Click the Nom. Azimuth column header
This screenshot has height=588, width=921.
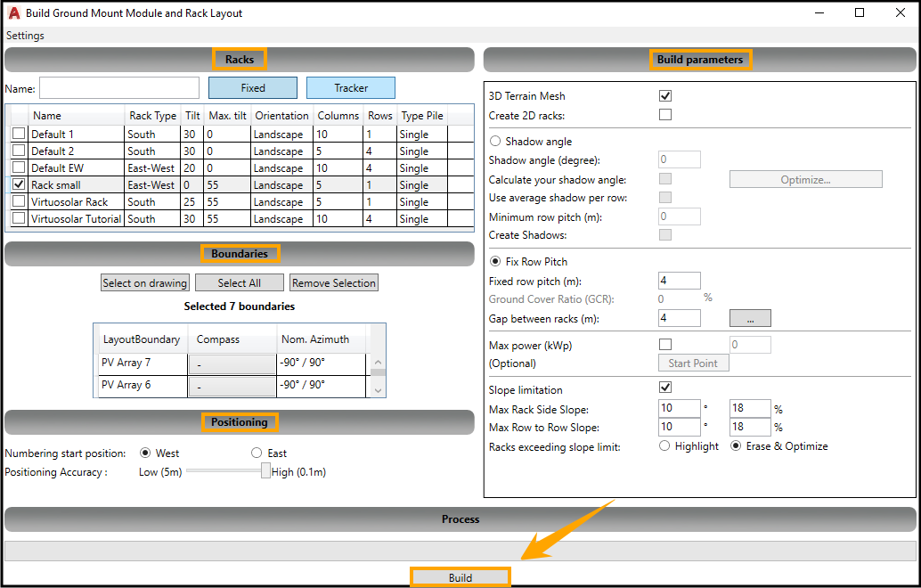click(x=322, y=339)
